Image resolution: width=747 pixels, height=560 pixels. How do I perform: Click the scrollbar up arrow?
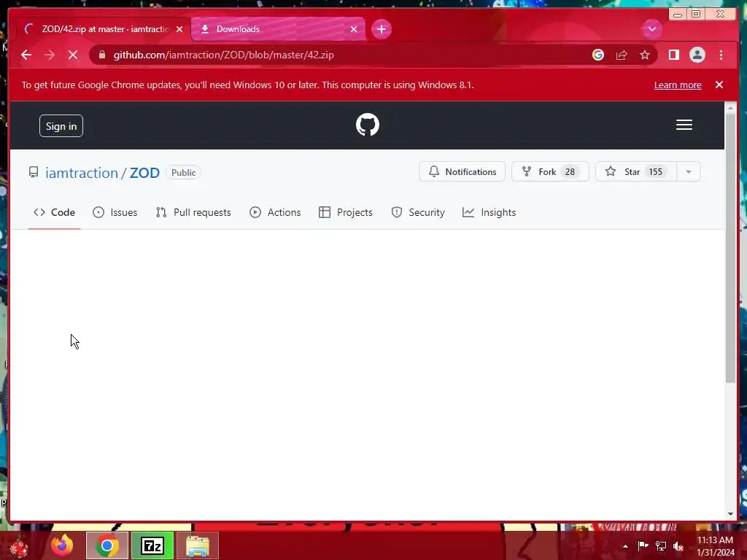click(x=730, y=108)
